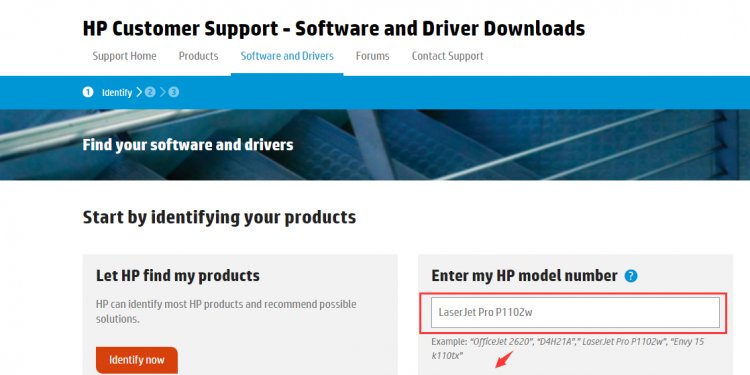Click the example model numbers hint text
750x375 pixels.
coord(567,349)
